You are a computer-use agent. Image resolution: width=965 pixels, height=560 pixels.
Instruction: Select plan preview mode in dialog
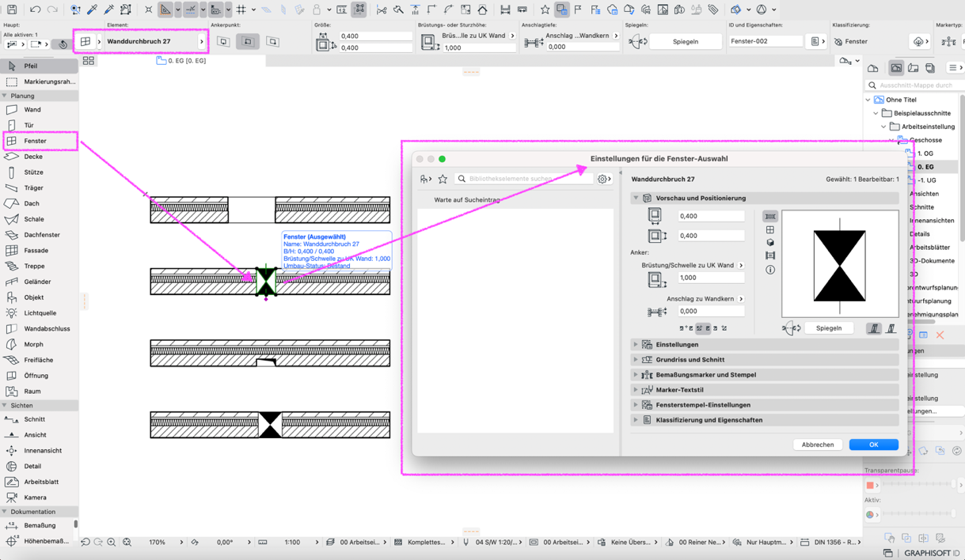tap(770, 216)
